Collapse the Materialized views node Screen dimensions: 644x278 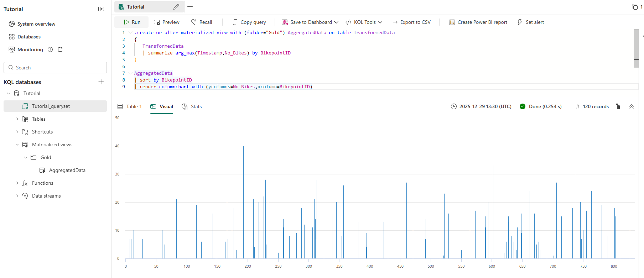[x=17, y=145]
